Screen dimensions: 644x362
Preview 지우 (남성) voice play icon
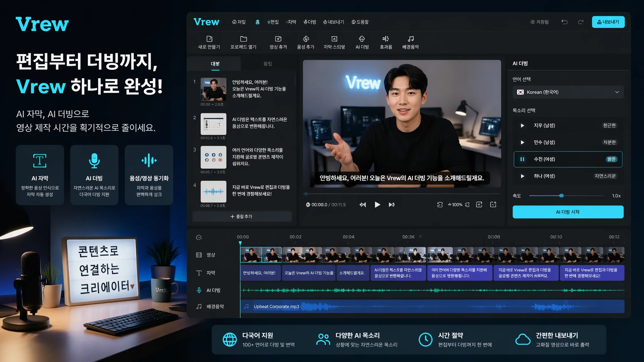522,125
